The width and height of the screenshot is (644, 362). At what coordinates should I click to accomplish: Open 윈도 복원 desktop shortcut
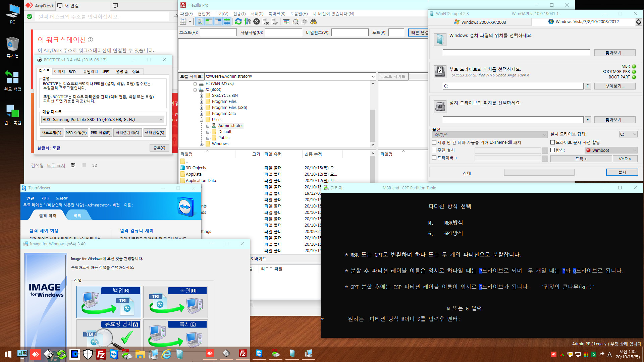tap(12, 114)
